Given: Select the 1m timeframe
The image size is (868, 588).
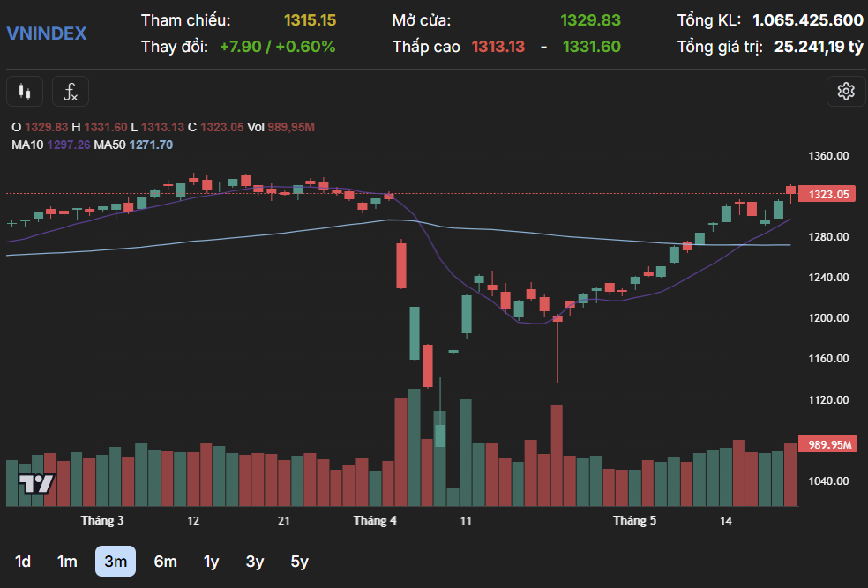Looking at the screenshot, I should tap(67, 562).
